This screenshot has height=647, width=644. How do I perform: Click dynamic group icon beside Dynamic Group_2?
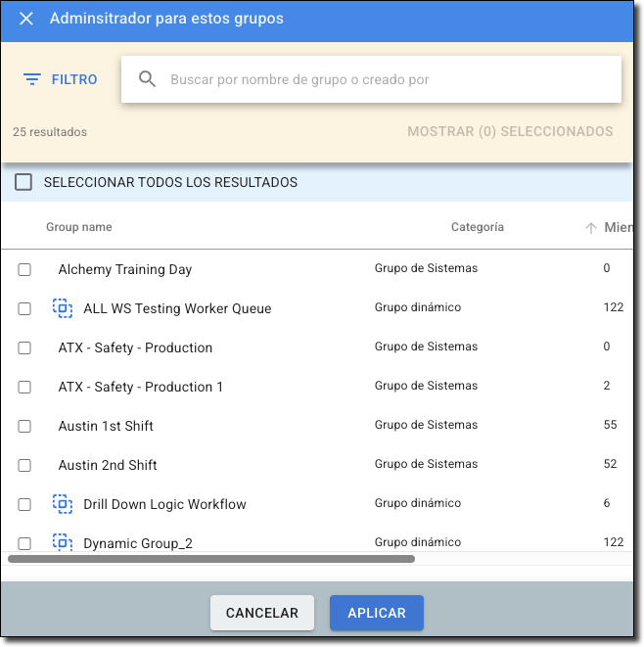[x=63, y=542]
